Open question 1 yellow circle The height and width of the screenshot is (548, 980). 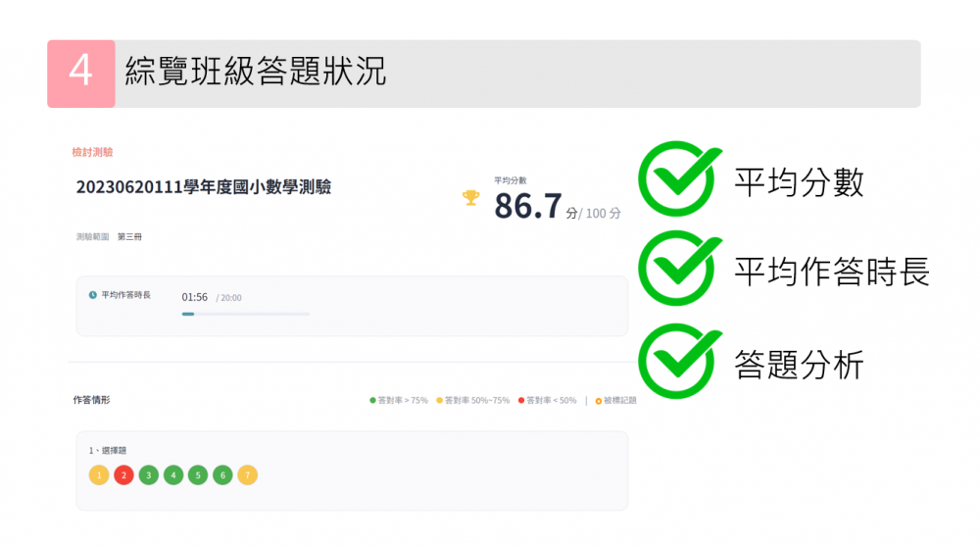(x=99, y=475)
